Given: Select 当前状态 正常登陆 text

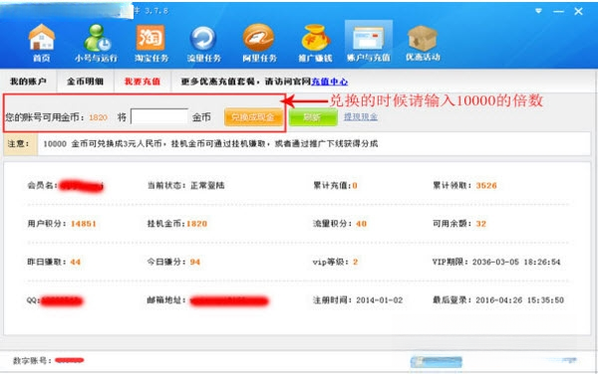Looking at the screenshot, I should click(x=186, y=186).
